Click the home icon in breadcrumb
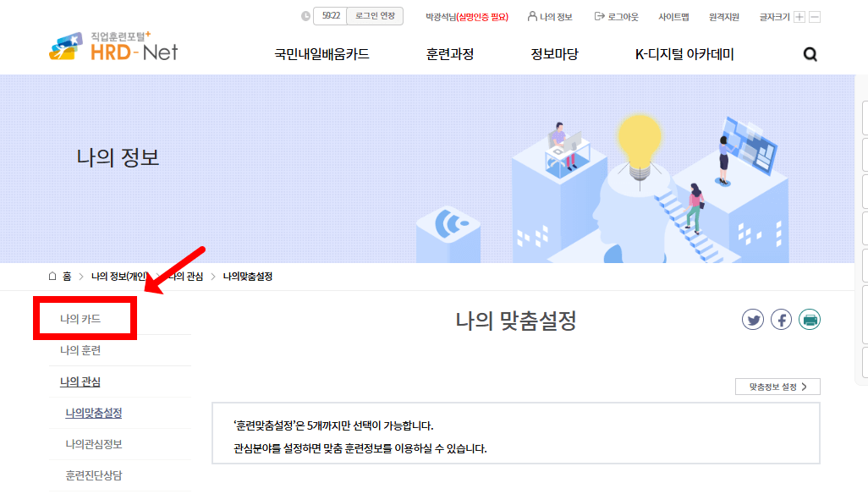The width and height of the screenshot is (868, 494). click(52, 276)
